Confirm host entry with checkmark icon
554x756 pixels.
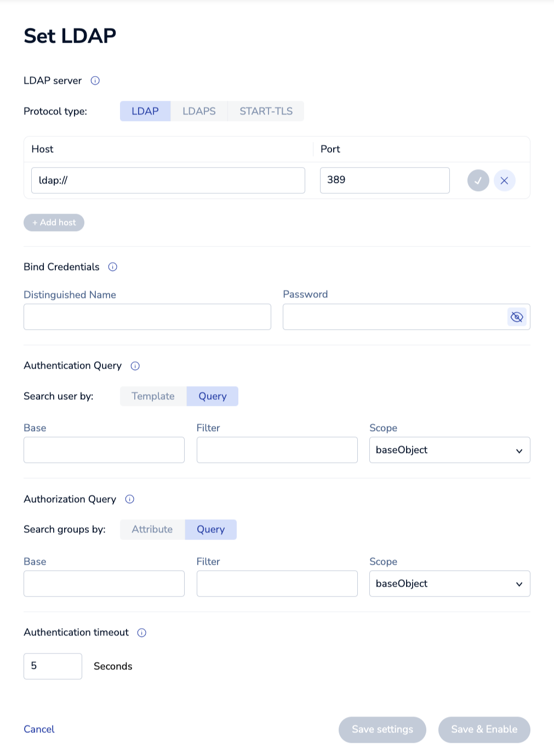coord(478,180)
